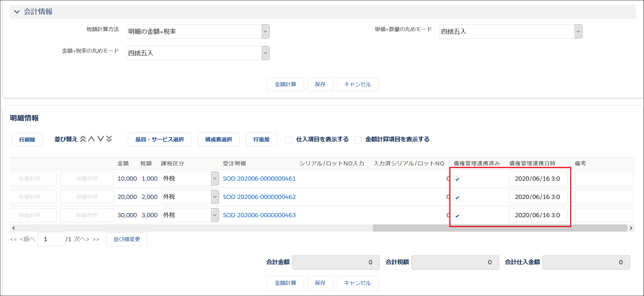Uncheck 債権管理連携済み on the first row
Image resolution: width=644 pixels, height=296 pixels.
[x=457, y=179]
